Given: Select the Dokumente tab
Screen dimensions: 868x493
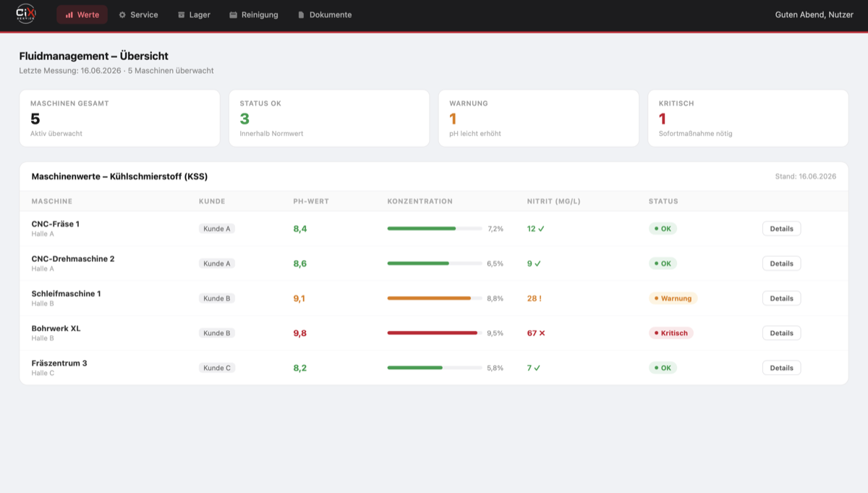Looking at the screenshot, I should click(x=325, y=14).
